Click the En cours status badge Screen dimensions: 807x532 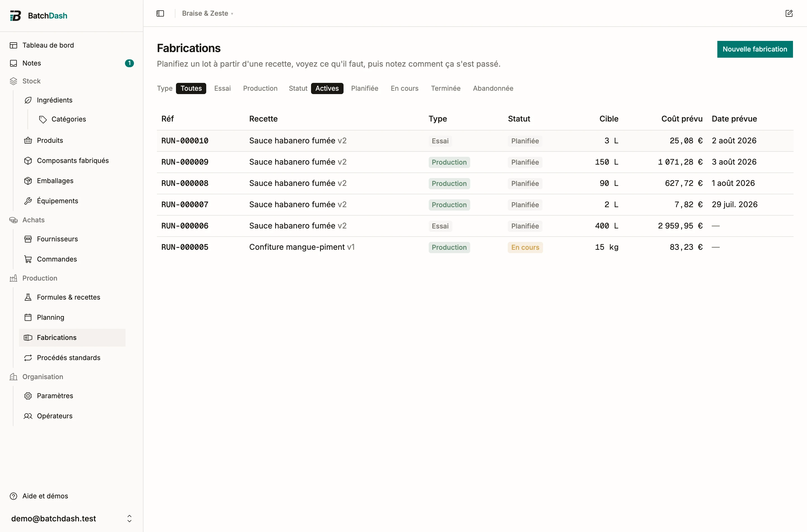click(x=525, y=247)
